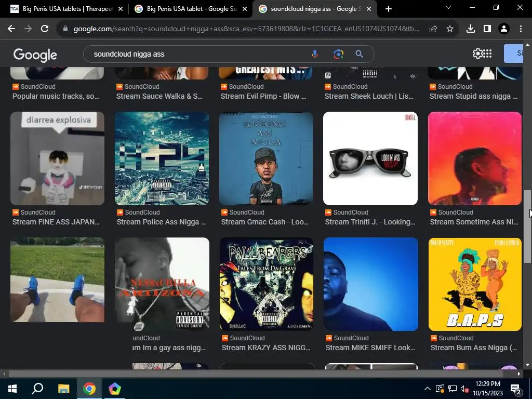Click the vertical scrollbar down arrow

pyautogui.click(x=527, y=365)
